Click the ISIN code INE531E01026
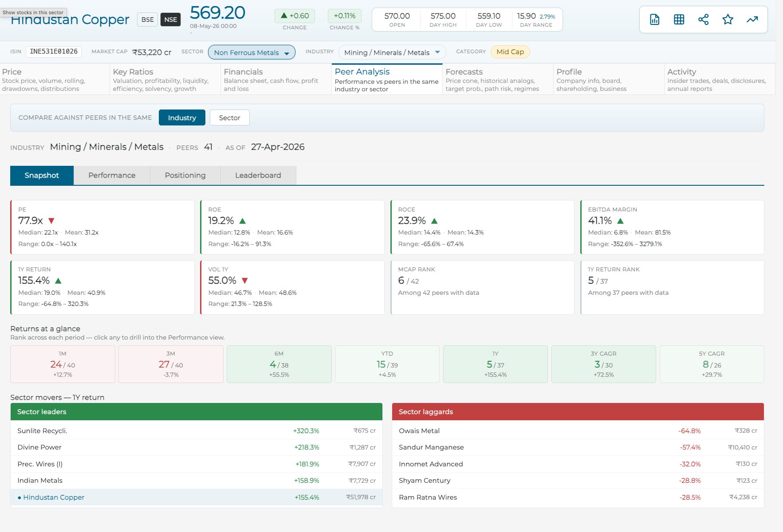Image resolution: width=783 pixels, height=532 pixels. tap(54, 51)
